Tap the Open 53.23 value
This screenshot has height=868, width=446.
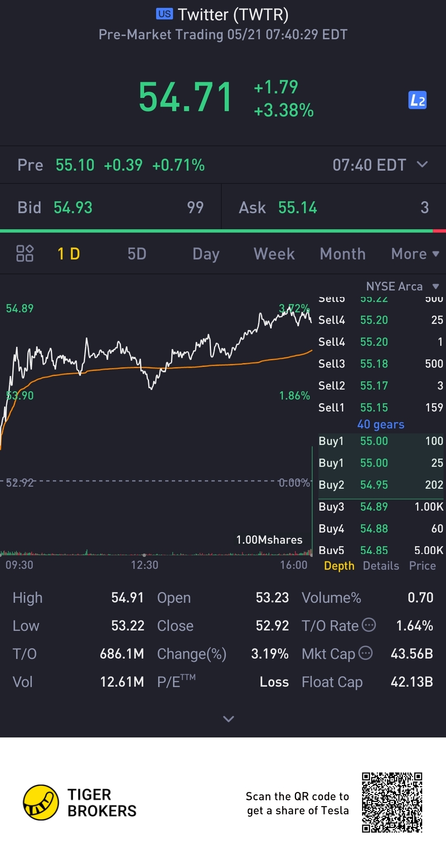tap(272, 597)
